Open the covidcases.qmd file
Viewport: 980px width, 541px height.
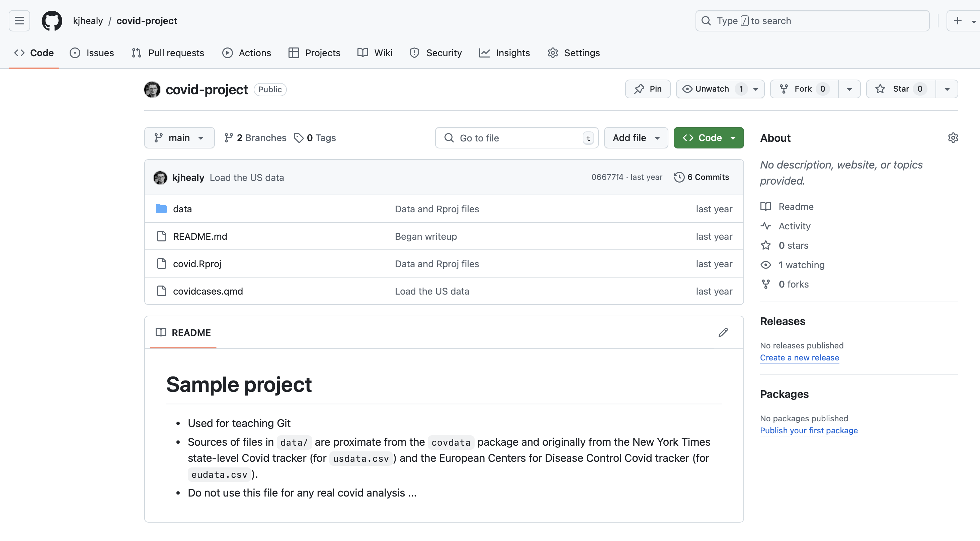click(x=208, y=291)
